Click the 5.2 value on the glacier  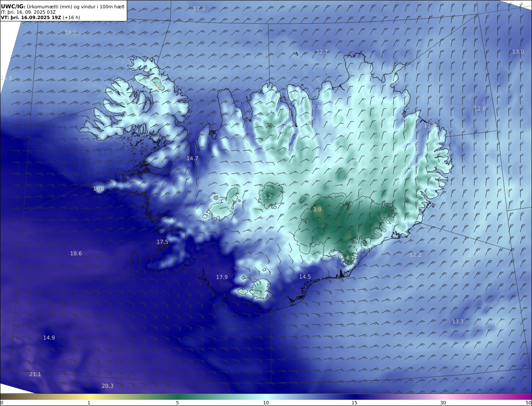point(268,197)
